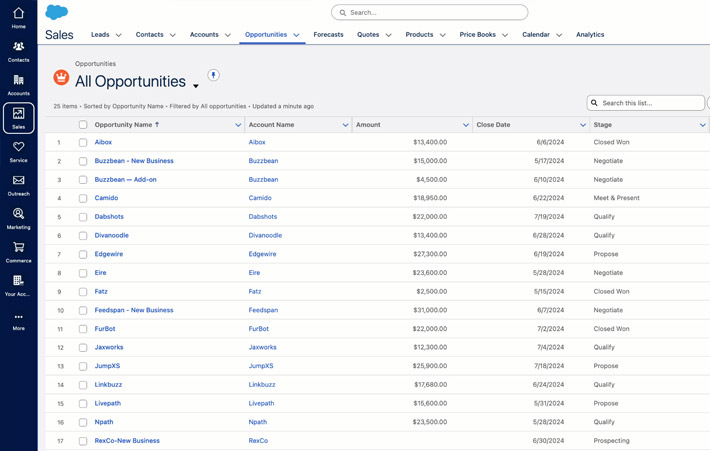Expand the Opportunities tab dropdown chevron

pyautogui.click(x=297, y=35)
